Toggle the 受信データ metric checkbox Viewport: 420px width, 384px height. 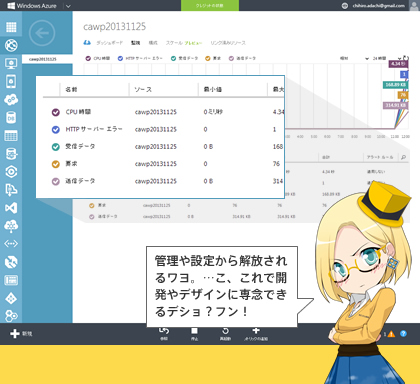(173, 58)
